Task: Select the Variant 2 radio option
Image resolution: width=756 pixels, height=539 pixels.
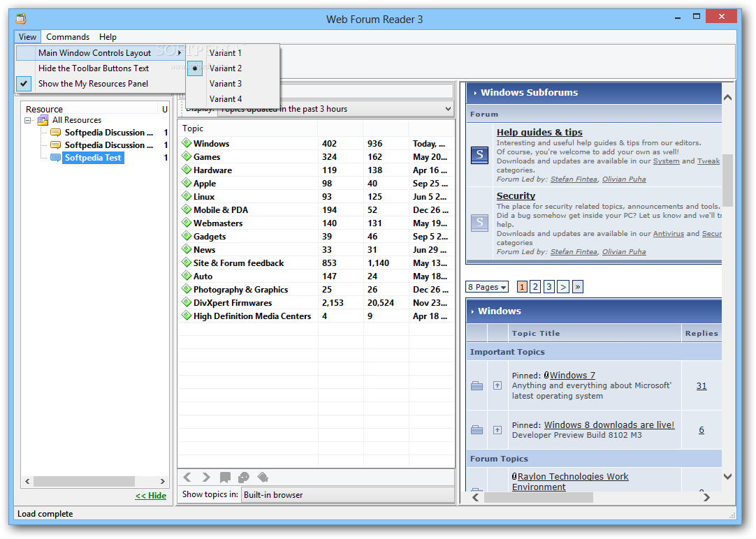Action: pos(194,68)
